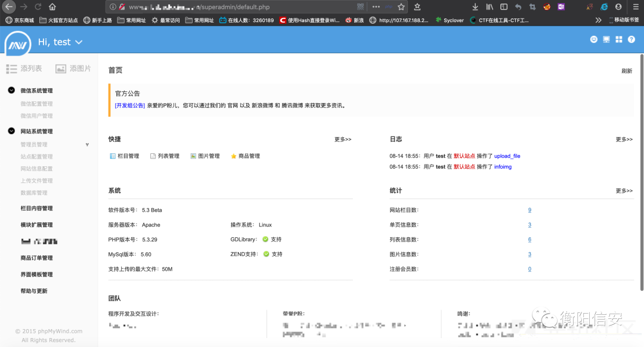
Task: Open the IE extension icon
Action: 604,7
